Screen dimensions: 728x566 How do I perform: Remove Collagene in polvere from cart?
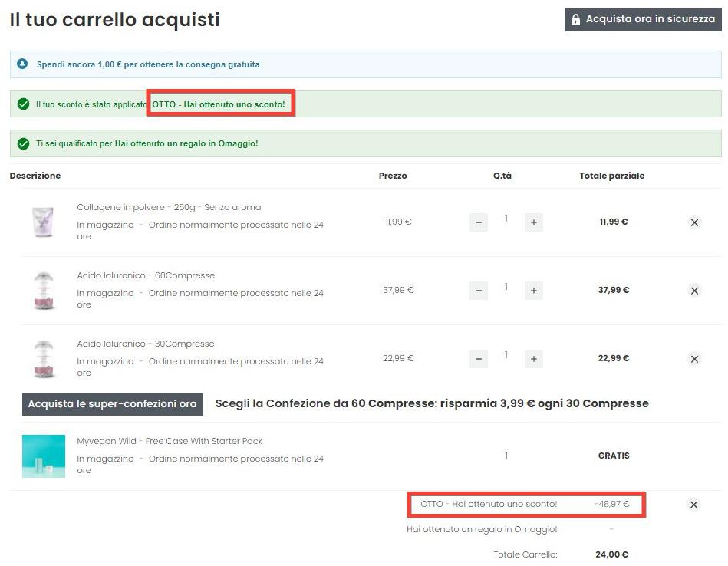click(694, 222)
